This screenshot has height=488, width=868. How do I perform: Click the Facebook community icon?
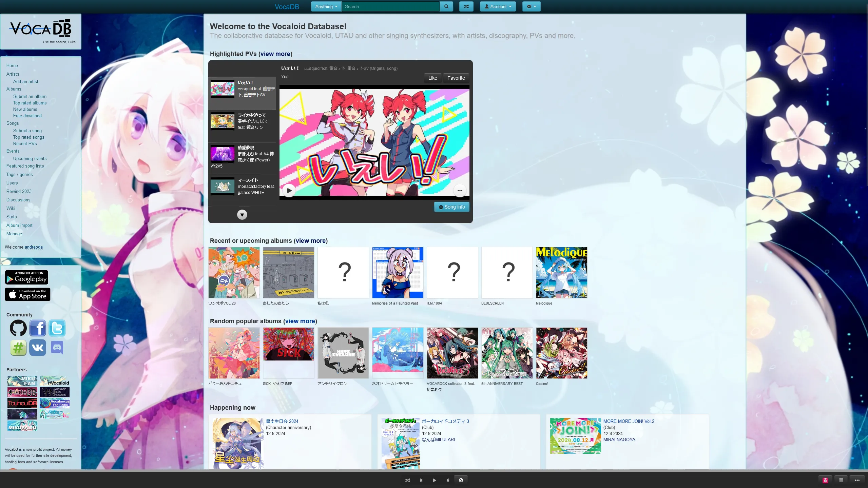tap(38, 328)
